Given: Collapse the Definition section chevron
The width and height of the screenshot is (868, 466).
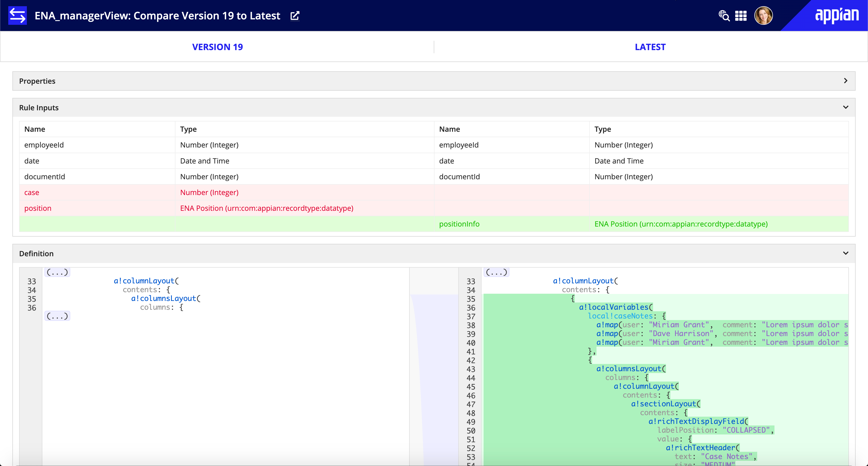Looking at the screenshot, I should [x=846, y=253].
